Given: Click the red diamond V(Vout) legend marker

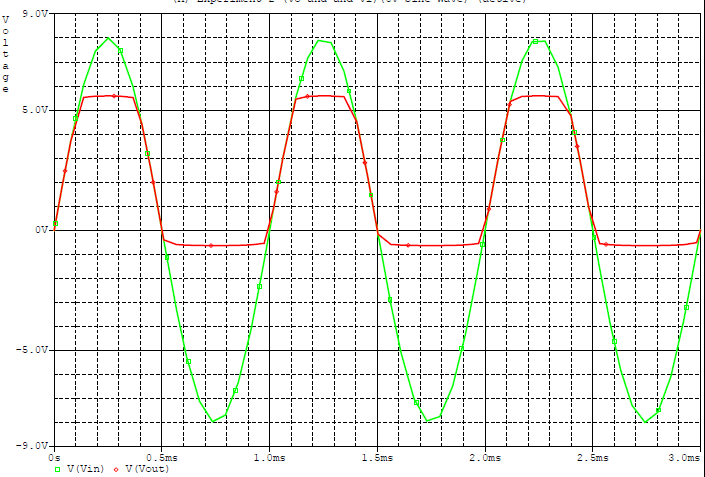Looking at the screenshot, I should [x=116, y=470].
